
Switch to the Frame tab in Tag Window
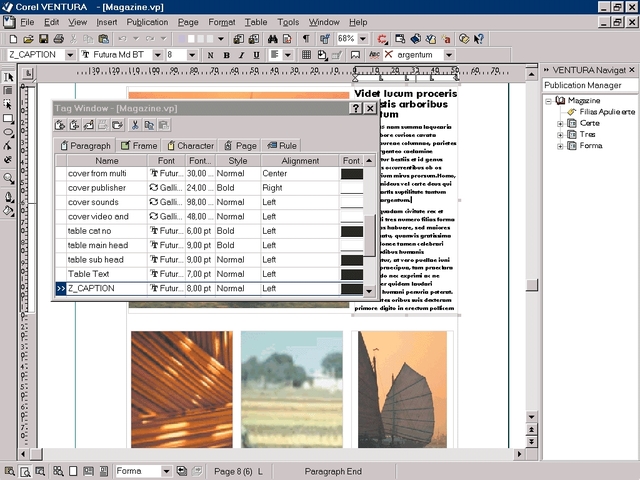[x=139, y=146]
